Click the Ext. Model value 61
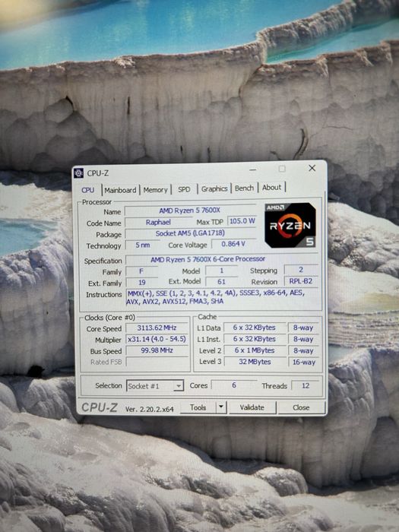399x532 pixels. point(222,282)
